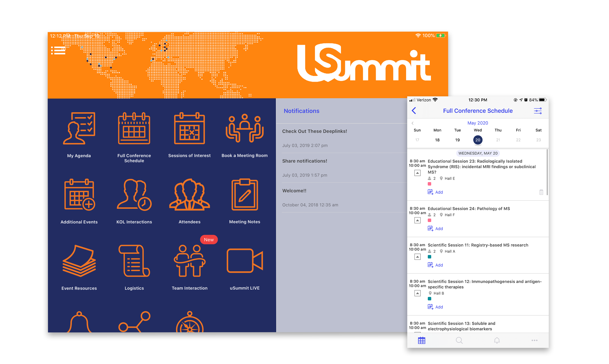Open schedule filter sliders icon
Image resolution: width=609 pixels, height=364 pixels.
point(538,111)
